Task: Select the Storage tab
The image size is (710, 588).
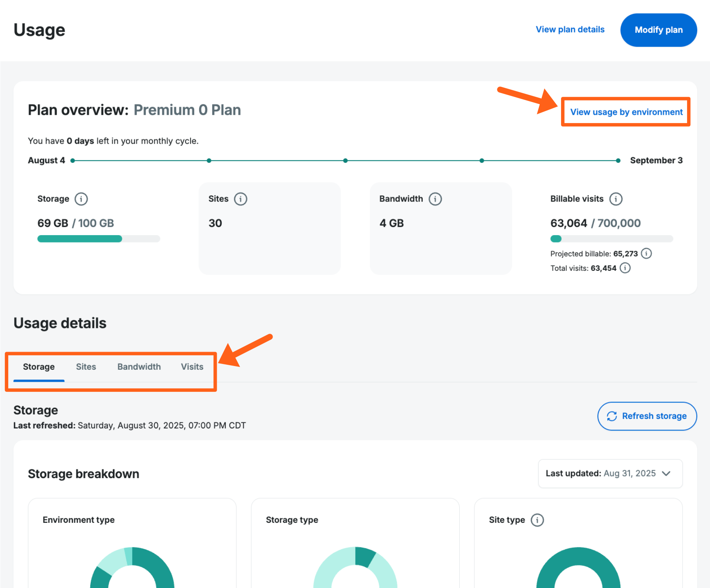Action: click(39, 367)
